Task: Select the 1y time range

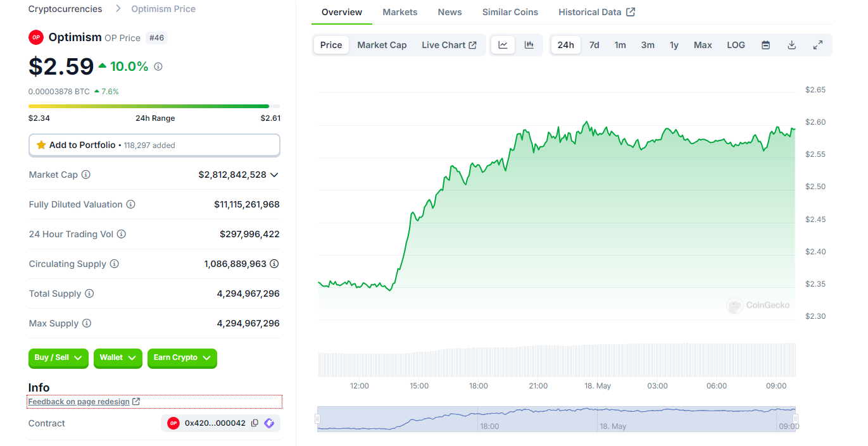Action: pos(674,45)
